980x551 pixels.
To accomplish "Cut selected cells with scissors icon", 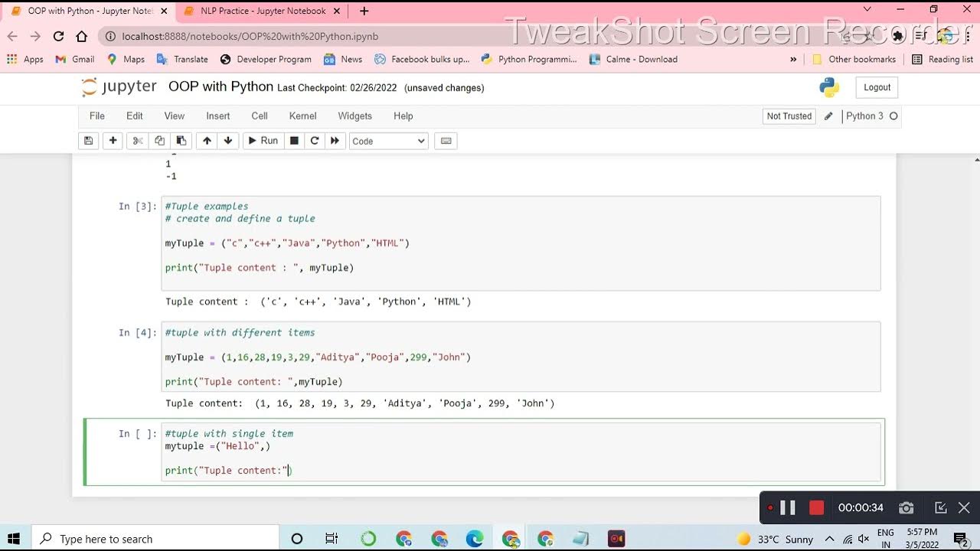I will pyautogui.click(x=138, y=141).
